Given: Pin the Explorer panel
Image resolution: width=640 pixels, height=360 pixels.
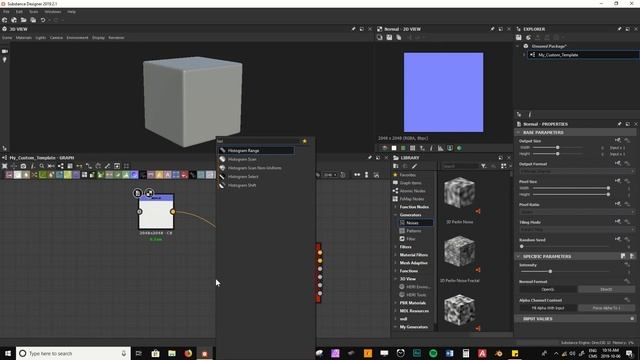Looking at the screenshot, I should 619,29.
